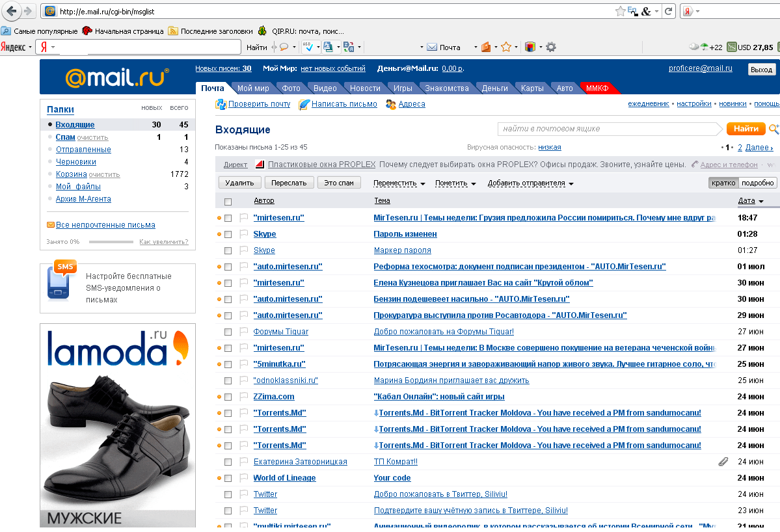Open the Самые популярные bookmark icon
Viewport: 780px width, 532px height.
coord(6,31)
